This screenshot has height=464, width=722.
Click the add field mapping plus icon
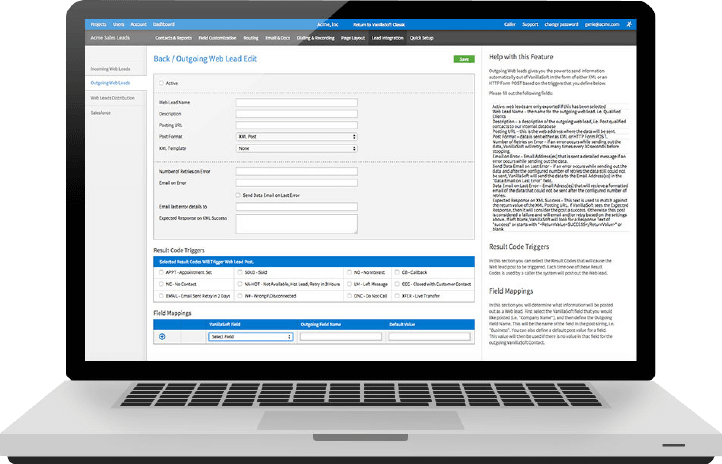(x=162, y=336)
